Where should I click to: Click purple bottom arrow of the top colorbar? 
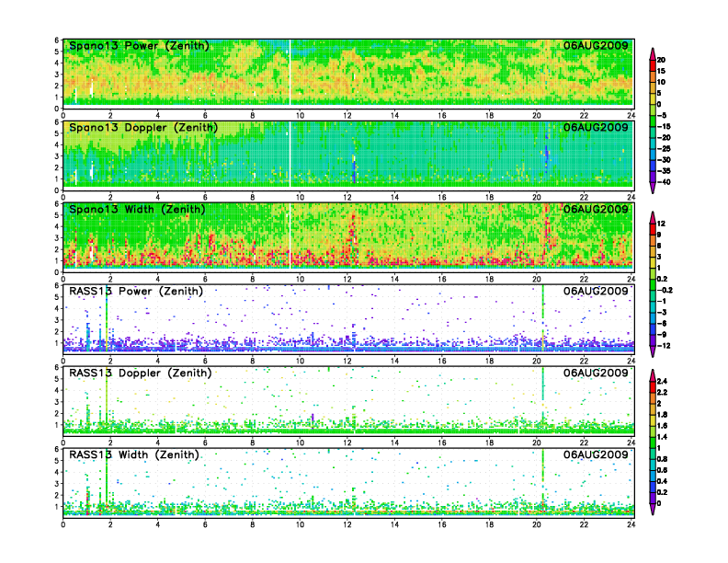pyautogui.click(x=653, y=189)
